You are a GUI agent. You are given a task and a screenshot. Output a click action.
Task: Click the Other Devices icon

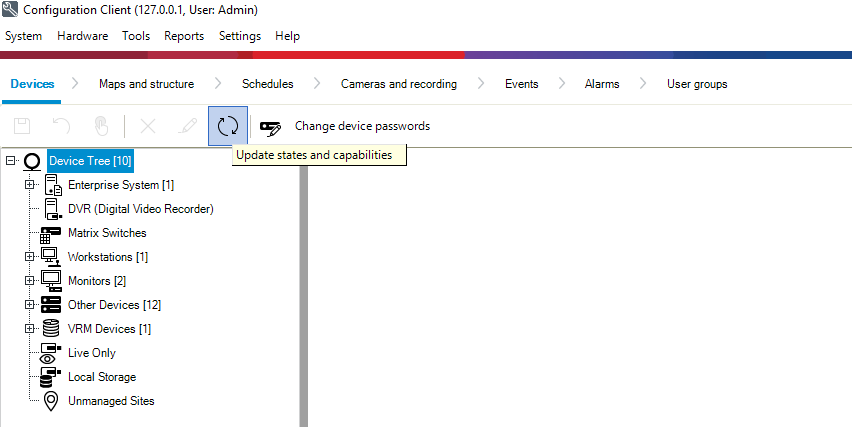coord(51,305)
